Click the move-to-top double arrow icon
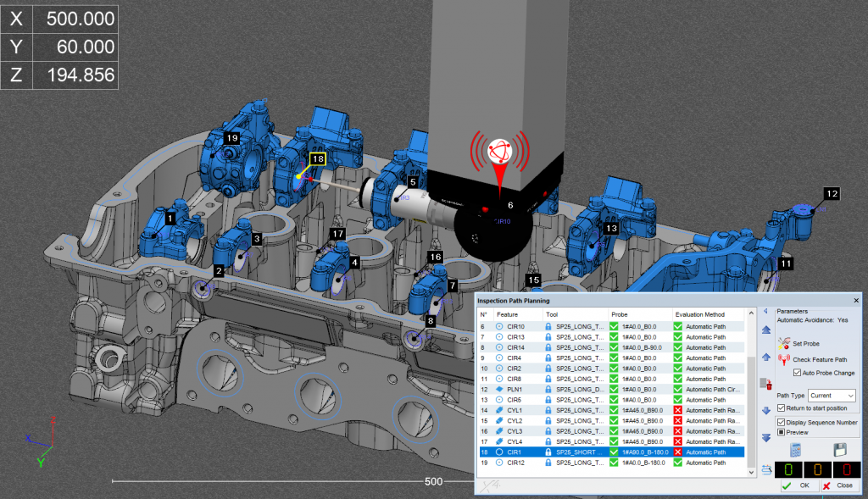 click(x=768, y=329)
